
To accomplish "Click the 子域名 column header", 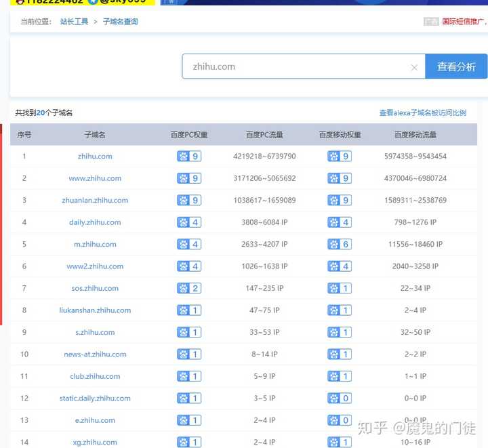I will tap(95, 135).
